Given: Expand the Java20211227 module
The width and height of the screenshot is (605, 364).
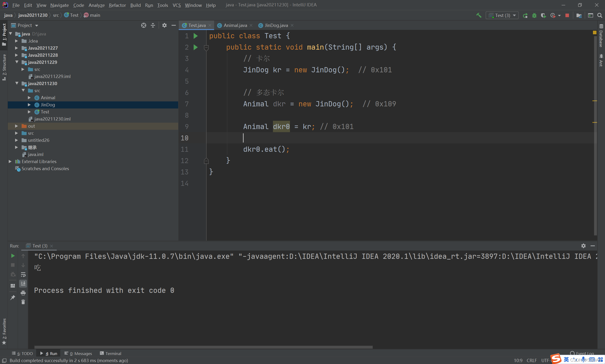Looking at the screenshot, I should (17, 48).
